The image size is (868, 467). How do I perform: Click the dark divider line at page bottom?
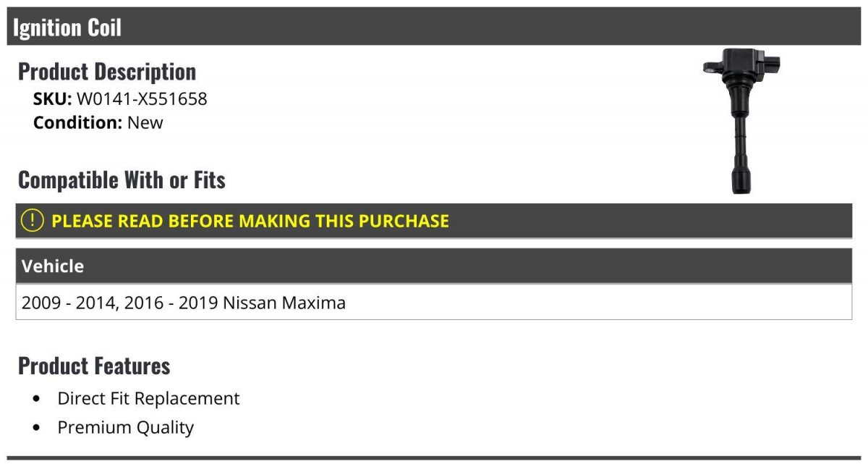point(434,458)
